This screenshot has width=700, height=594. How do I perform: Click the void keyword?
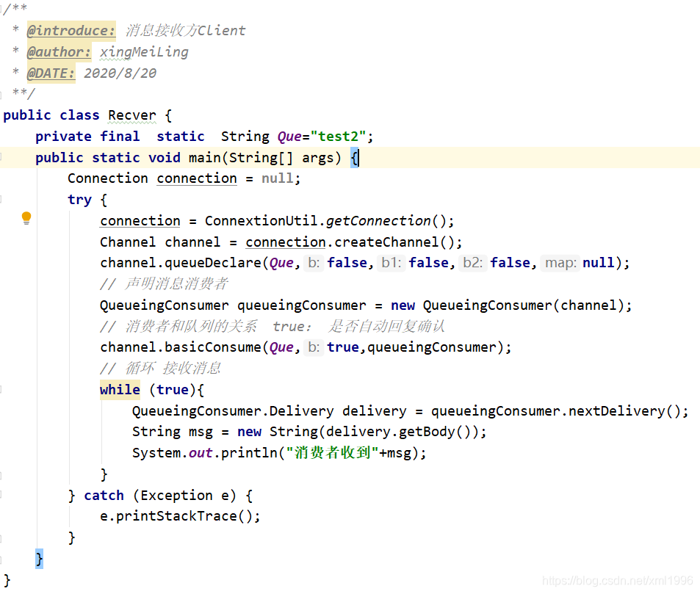click(165, 158)
